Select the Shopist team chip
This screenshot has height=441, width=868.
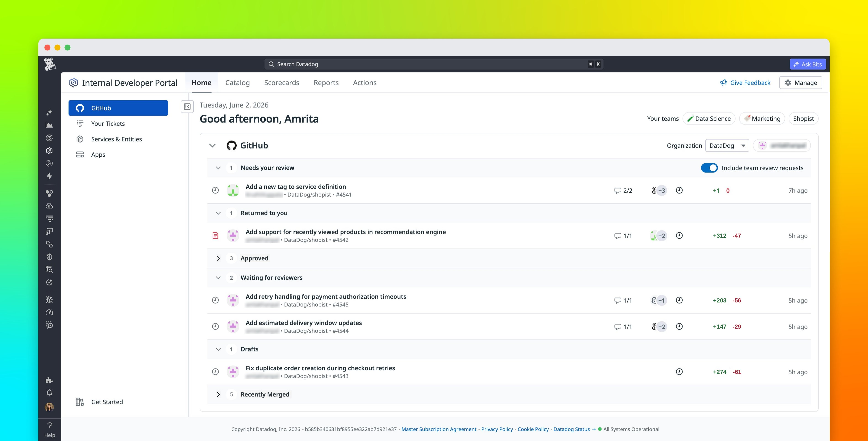[804, 119]
